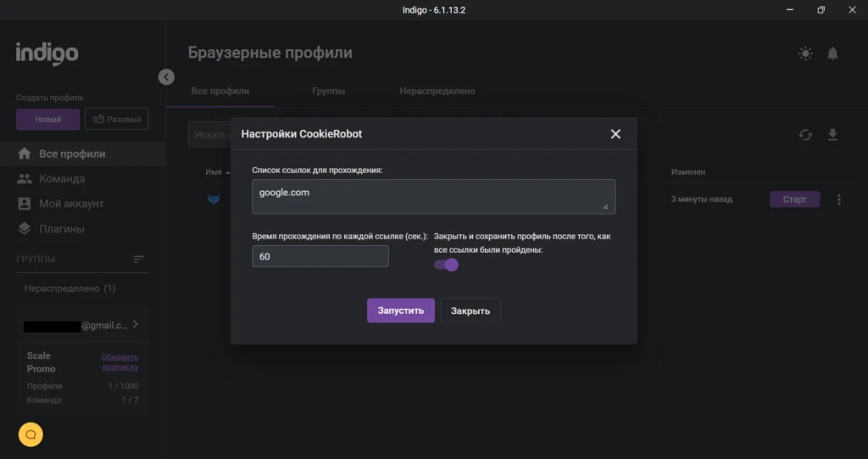Focus the links list text area
The width and height of the screenshot is (868, 459).
[x=433, y=196]
